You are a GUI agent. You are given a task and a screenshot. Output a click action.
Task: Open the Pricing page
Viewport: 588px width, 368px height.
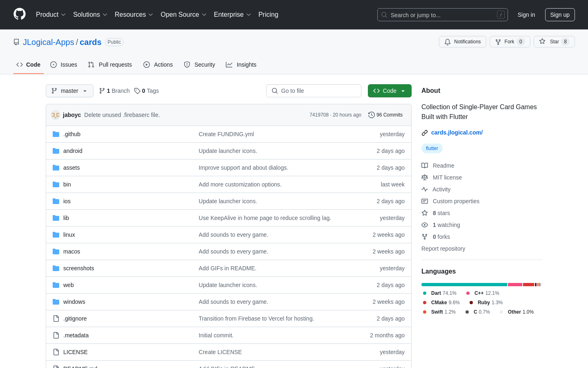point(268,15)
